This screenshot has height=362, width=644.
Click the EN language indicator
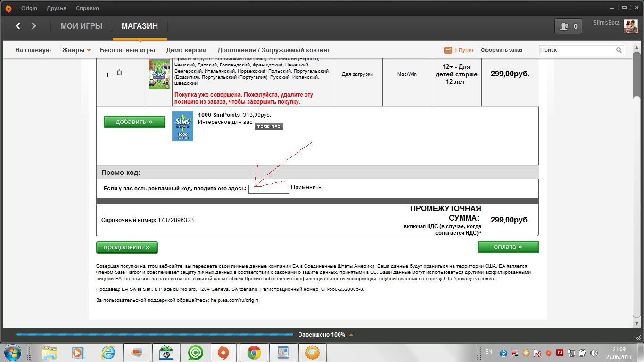pyautogui.click(x=488, y=352)
